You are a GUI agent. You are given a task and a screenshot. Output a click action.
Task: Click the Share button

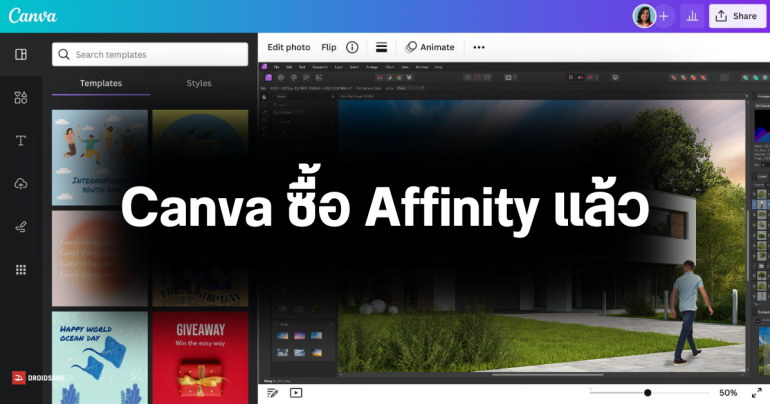pos(737,16)
